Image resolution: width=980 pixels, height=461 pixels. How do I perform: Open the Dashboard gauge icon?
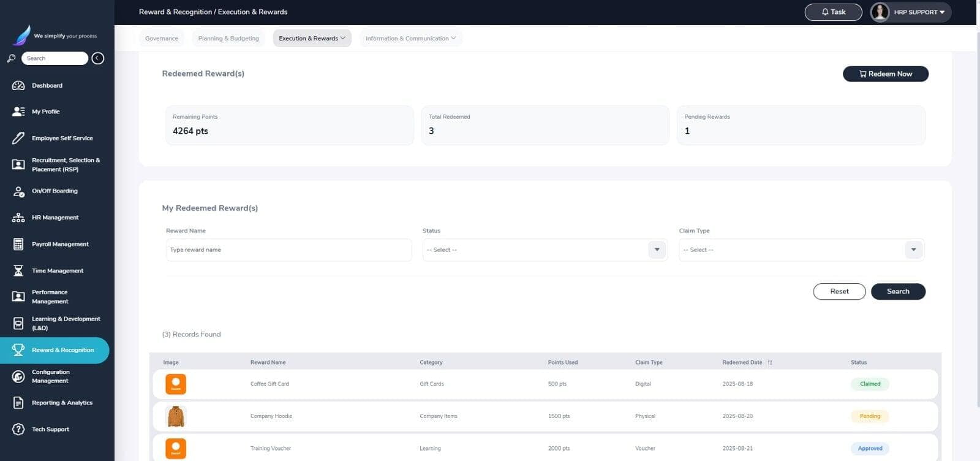18,86
